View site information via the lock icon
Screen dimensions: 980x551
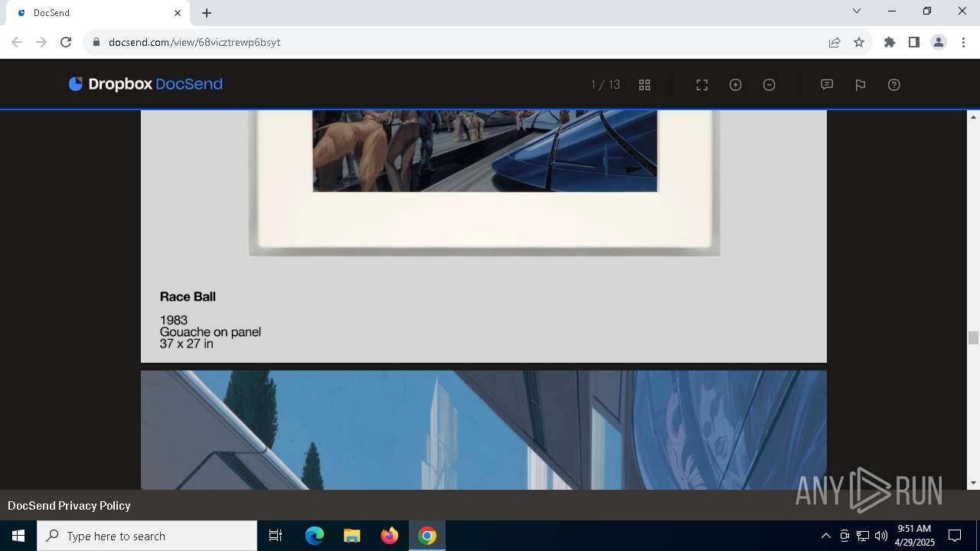click(96, 42)
